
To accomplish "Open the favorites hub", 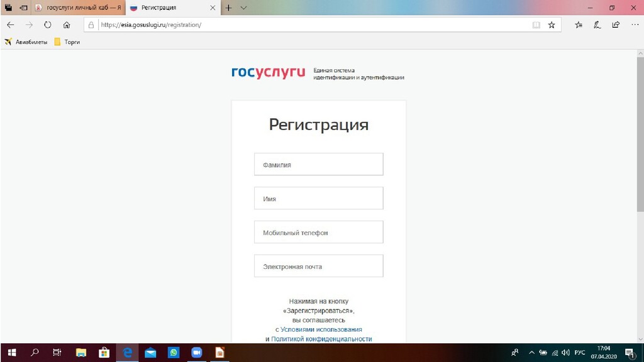I will tap(579, 25).
